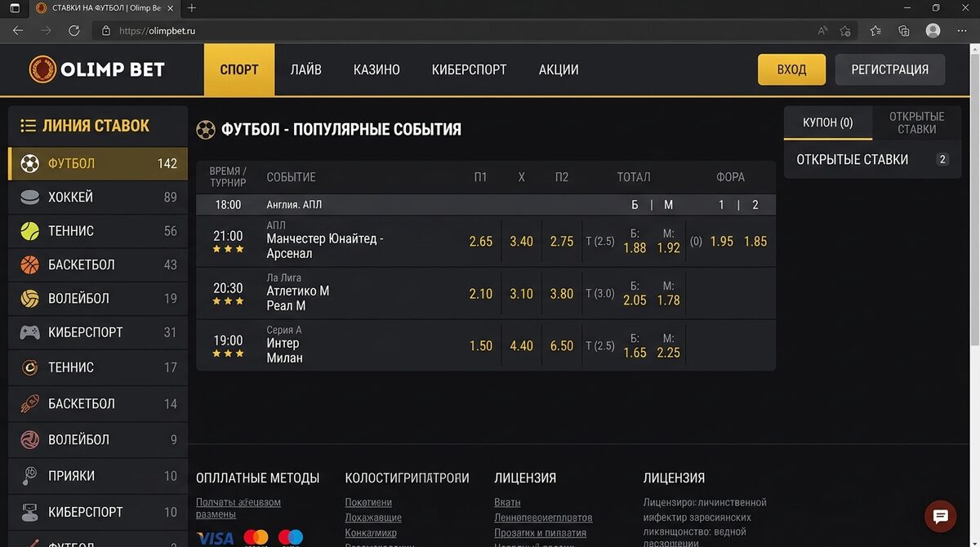Select the КУПОН (0) tab
Viewport: 980px width, 547px height.
click(828, 122)
